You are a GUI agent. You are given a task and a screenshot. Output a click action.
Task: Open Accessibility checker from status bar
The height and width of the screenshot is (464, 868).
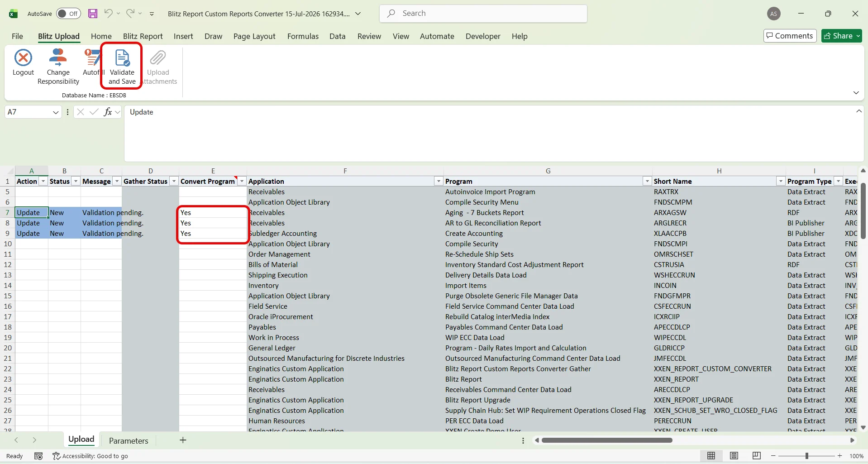coord(90,456)
